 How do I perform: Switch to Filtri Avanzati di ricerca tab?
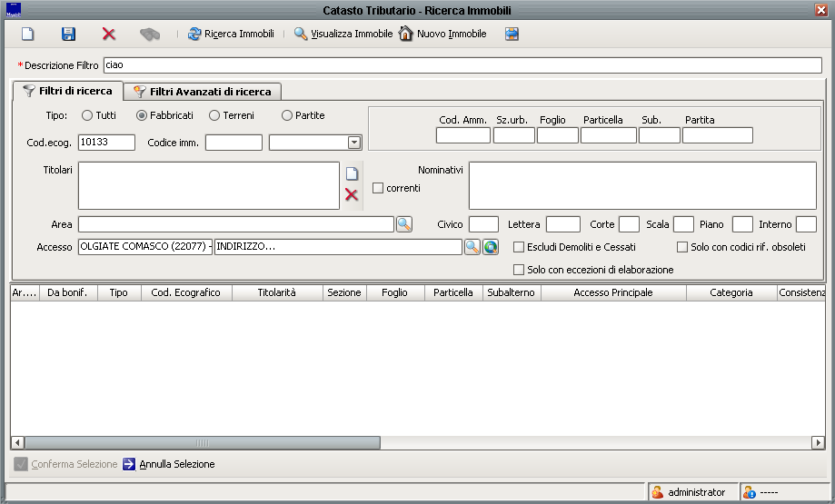[204, 92]
